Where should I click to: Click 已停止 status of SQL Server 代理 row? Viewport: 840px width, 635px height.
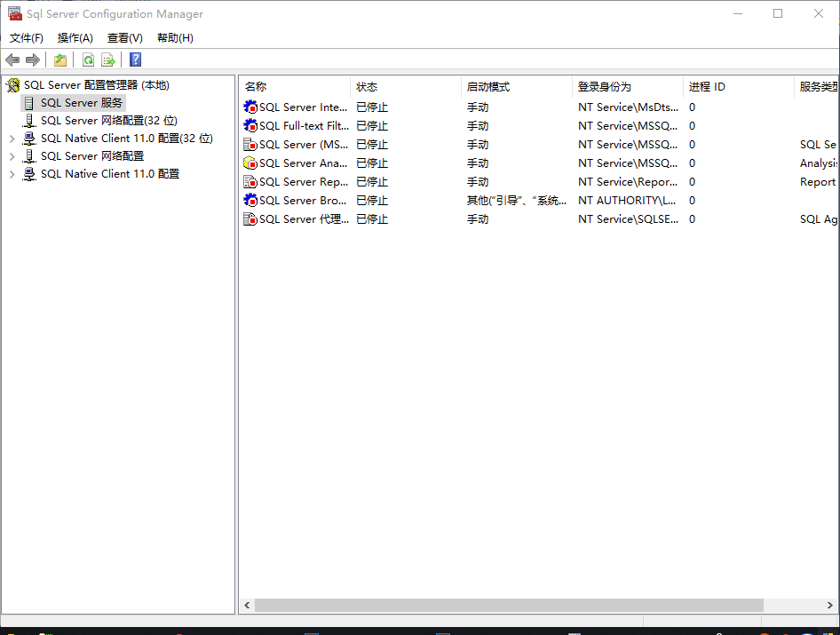click(x=372, y=219)
